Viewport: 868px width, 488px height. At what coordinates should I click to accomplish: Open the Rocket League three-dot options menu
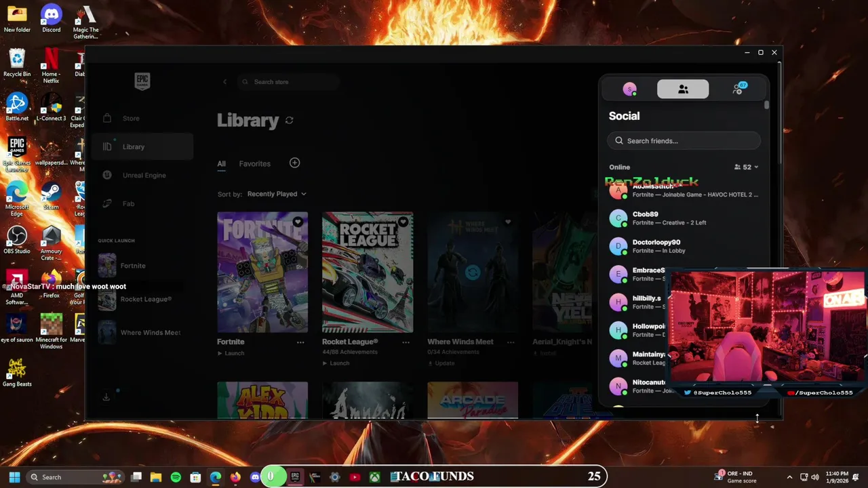click(x=406, y=342)
